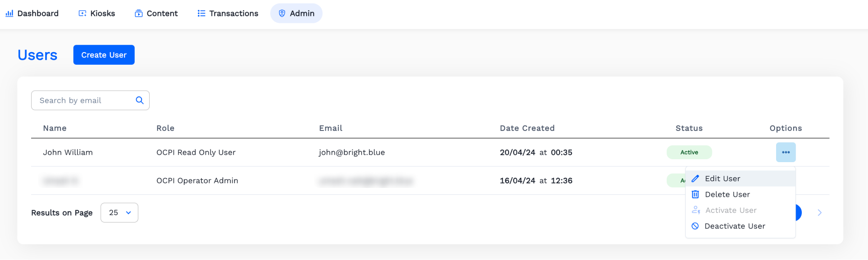Click the Dashboard bar chart icon
The image size is (868, 260).
(9, 14)
